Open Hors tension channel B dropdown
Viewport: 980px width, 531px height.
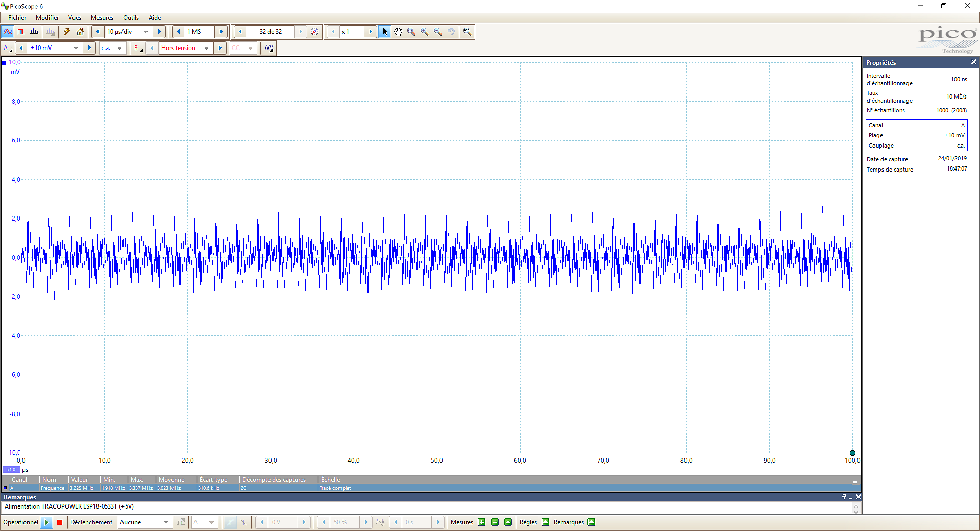[207, 48]
